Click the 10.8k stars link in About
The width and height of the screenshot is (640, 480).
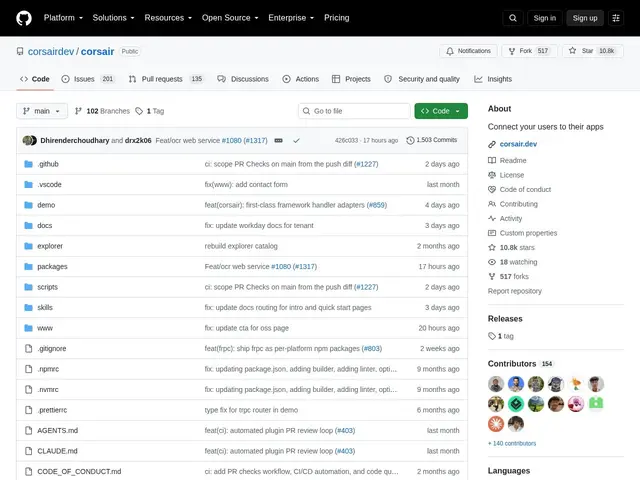pos(517,247)
